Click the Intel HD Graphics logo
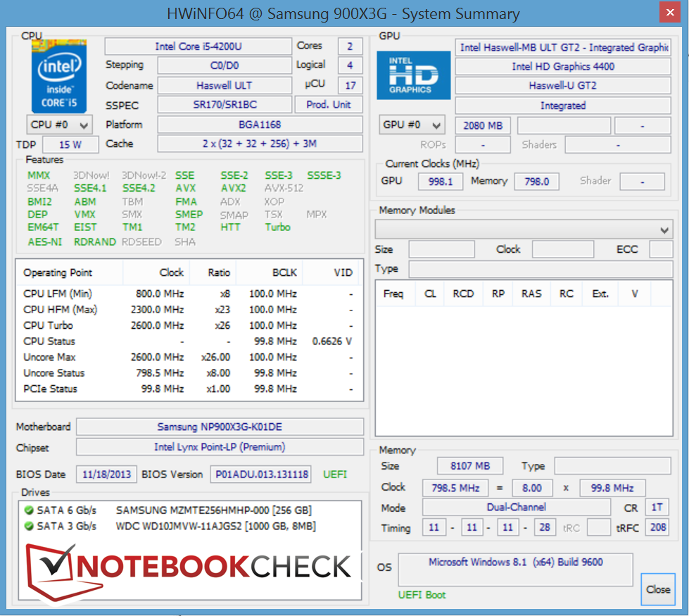 414,75
